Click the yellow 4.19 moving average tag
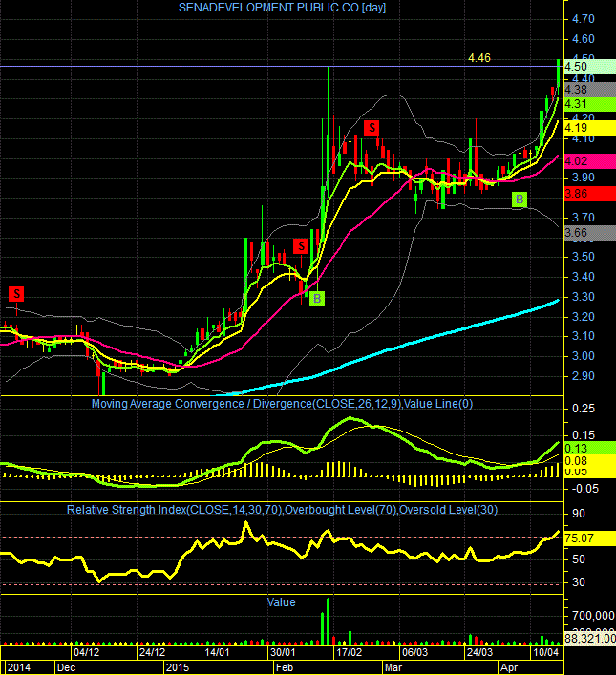616x675 pixels. [589, 128]
